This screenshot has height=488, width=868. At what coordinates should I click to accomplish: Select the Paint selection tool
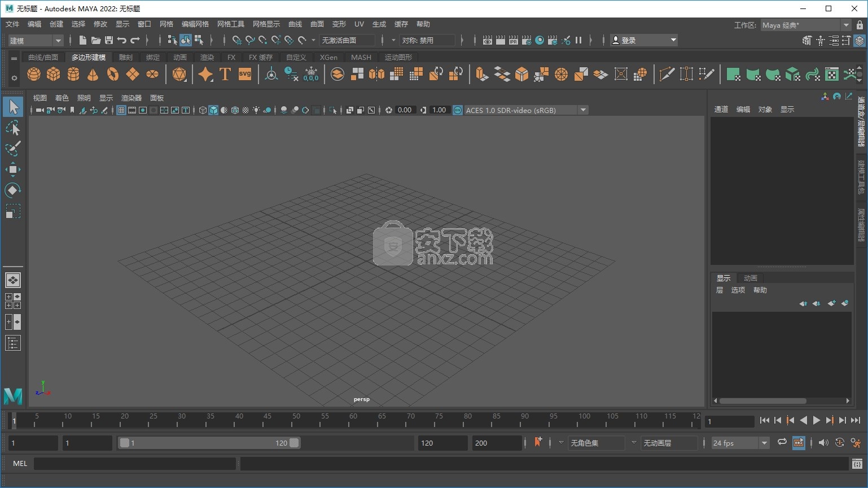(x=13, y=149)
